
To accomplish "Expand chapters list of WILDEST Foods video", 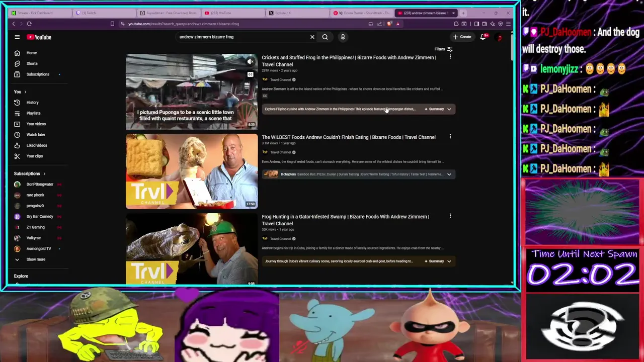I will pos(449,174).
